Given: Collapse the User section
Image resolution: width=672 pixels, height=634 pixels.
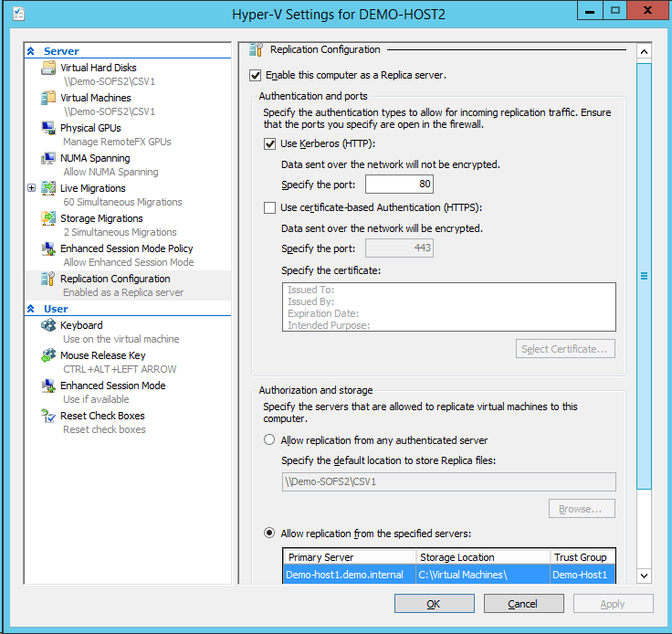Looking at the screenshot, I should pos(31,309).
